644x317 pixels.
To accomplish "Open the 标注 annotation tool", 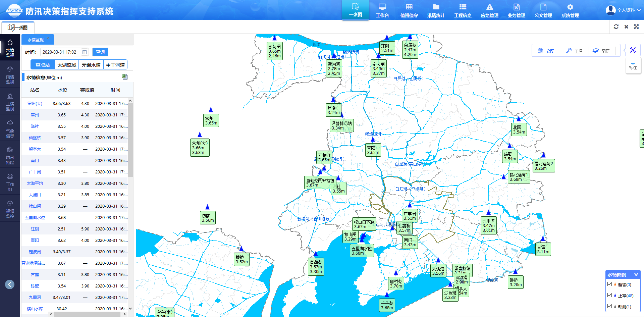I will 633,65.
